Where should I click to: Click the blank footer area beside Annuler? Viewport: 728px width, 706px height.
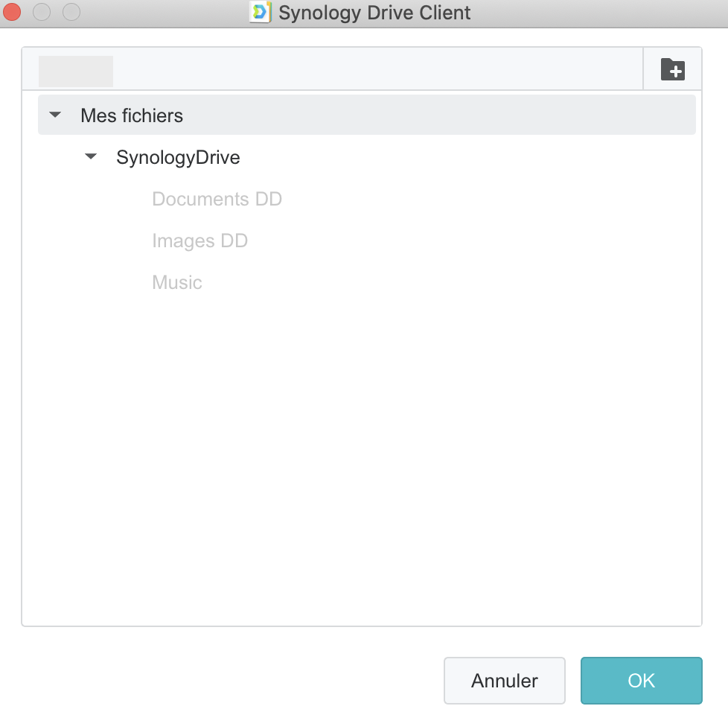tap(232, 681)
